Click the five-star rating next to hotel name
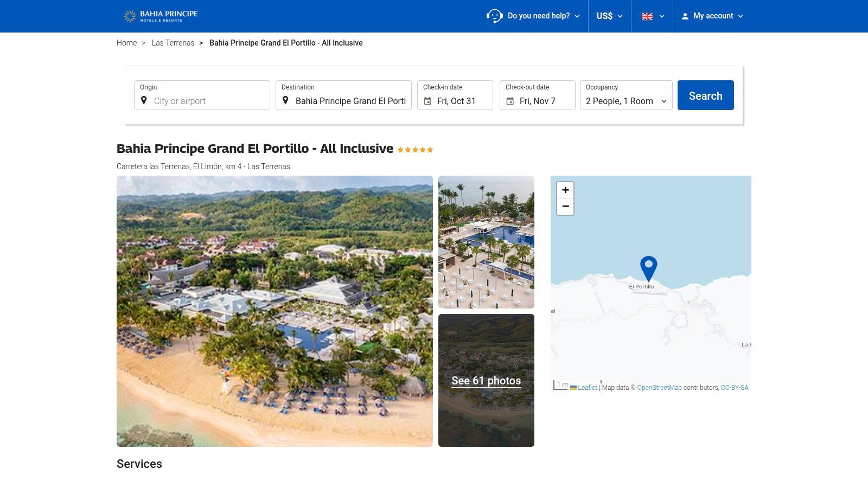 [415, 149]
